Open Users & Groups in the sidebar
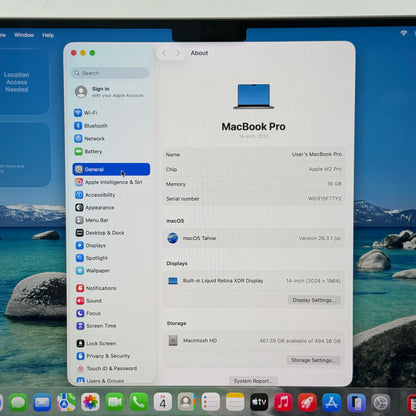 [101, 380]
